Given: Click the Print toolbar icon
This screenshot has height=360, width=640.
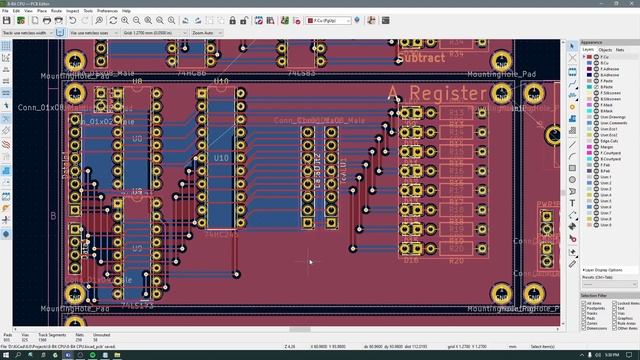Looking at the screenshot, I should [47, 20].
